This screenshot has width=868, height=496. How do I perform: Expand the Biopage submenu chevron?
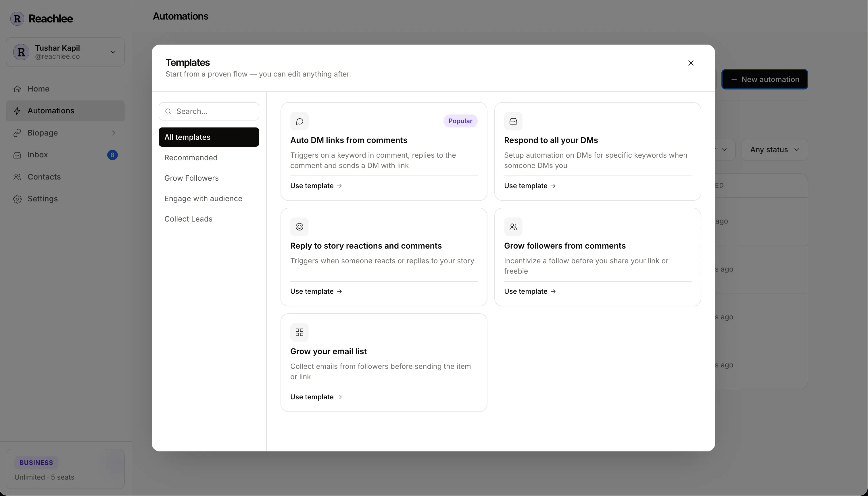(113, 133)
